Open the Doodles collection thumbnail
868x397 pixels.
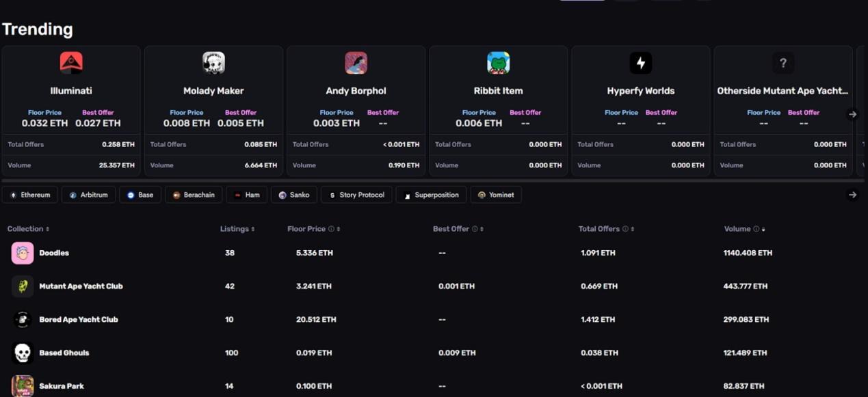click(x=23, y=253)
